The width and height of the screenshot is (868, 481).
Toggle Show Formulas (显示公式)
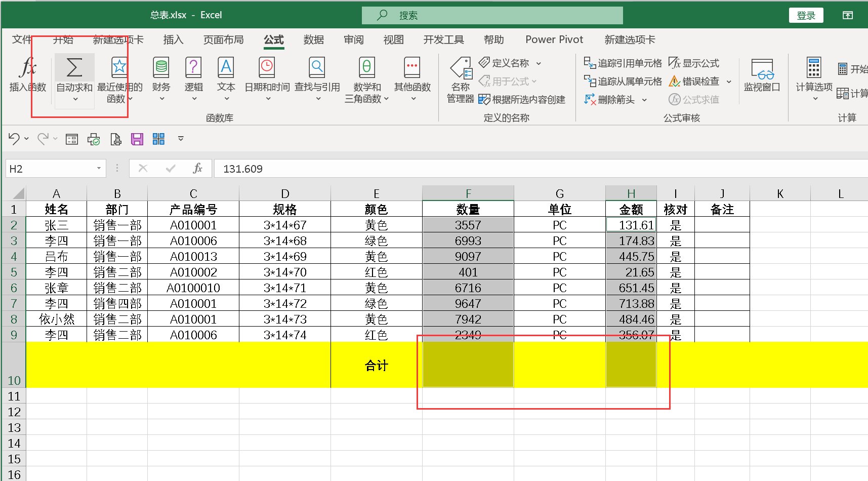694,63
